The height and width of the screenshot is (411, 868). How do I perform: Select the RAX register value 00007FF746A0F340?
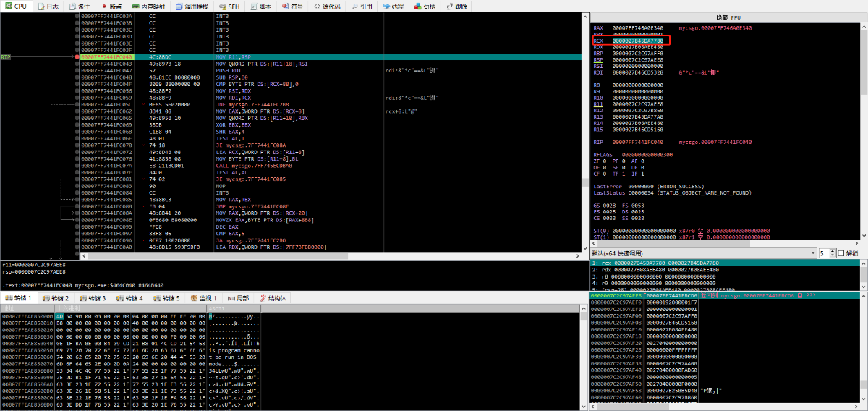click(637, 27)
